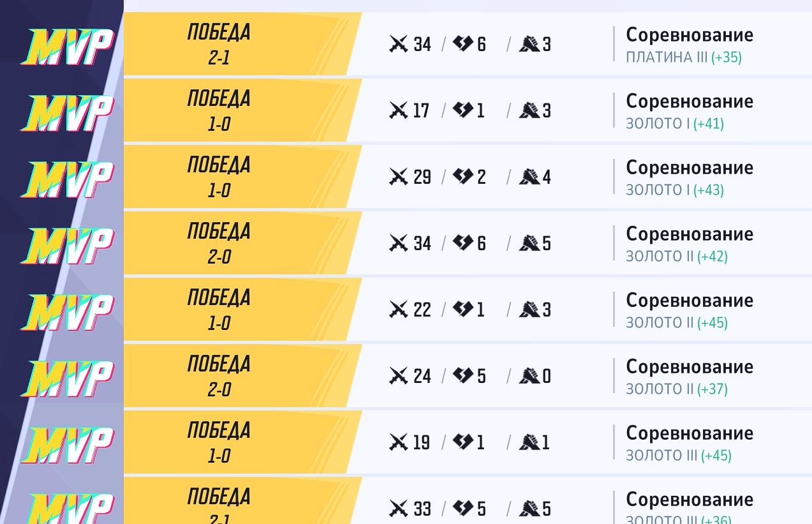This screenshot has width=812, height=524.
Task: Click the broken heart icon in the Золото II +37 row
Action: [x=462, y=376]
